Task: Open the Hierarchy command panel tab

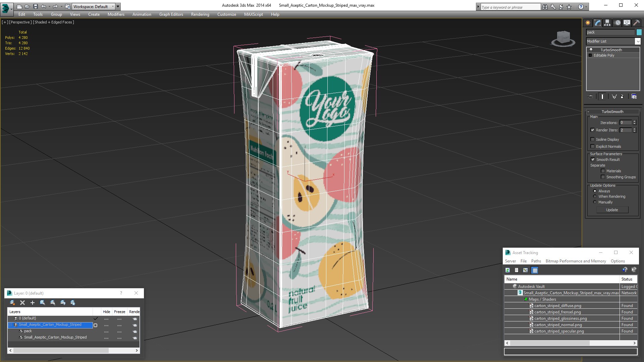Action: click(x=607, y=23)
